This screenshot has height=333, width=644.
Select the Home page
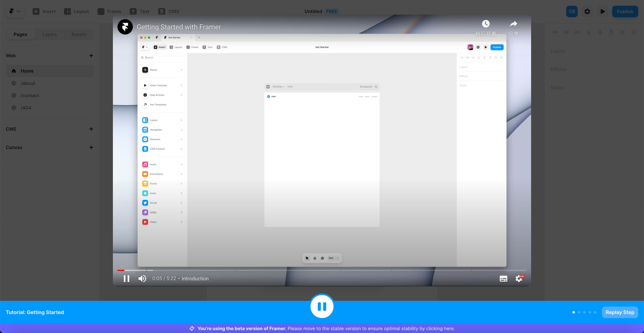49,71
